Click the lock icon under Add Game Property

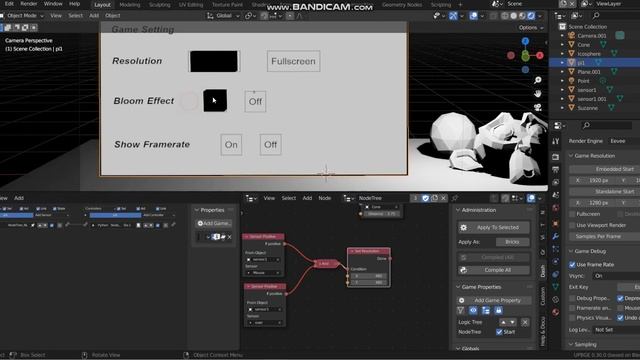[x=498, y=311]
